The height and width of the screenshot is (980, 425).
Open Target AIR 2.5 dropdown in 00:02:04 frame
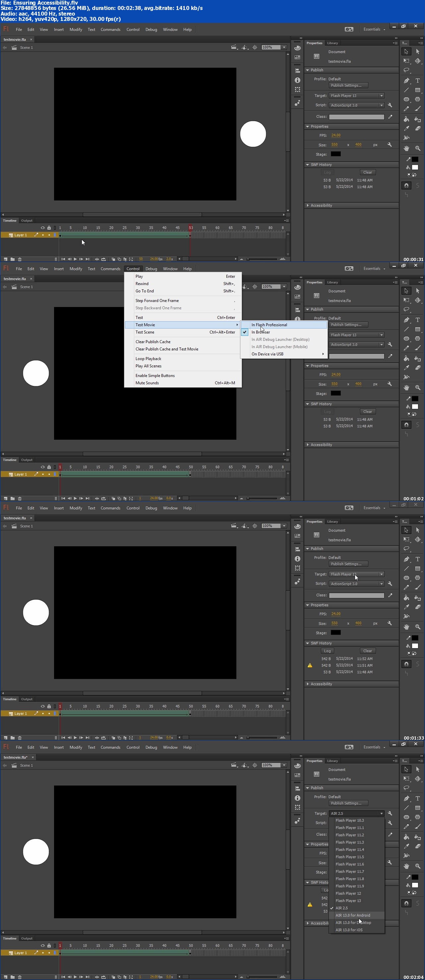coord(357,813)
